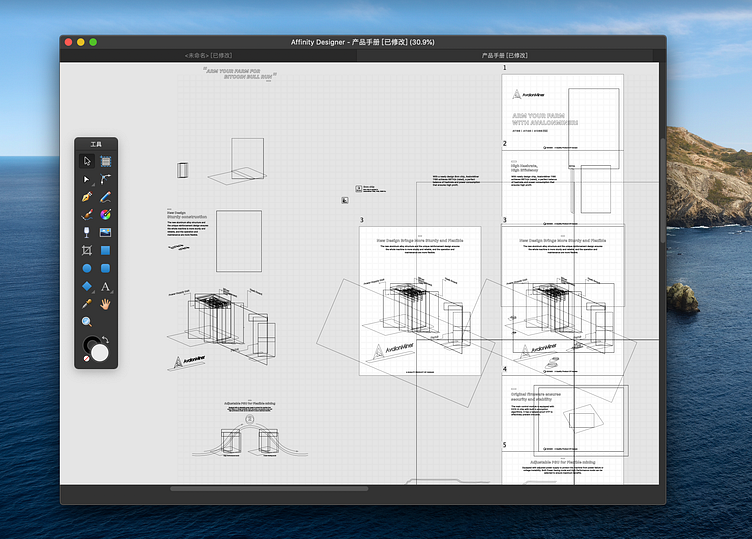Select the Artboard tool
The width and height of the screenshot is (752, 539).
pyautogui.click(x=106, y=161)
